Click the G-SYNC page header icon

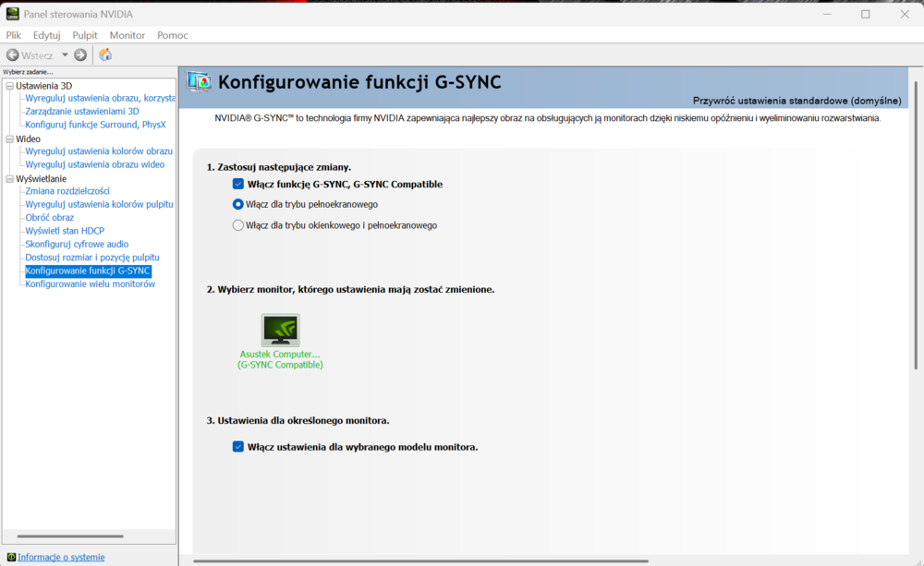pos(200,82)
